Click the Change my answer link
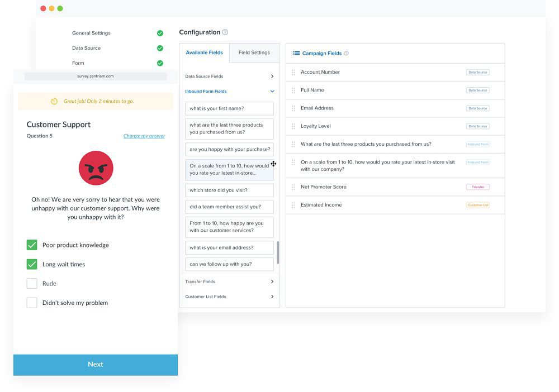The image size is (559, 392). coord(144,136)
